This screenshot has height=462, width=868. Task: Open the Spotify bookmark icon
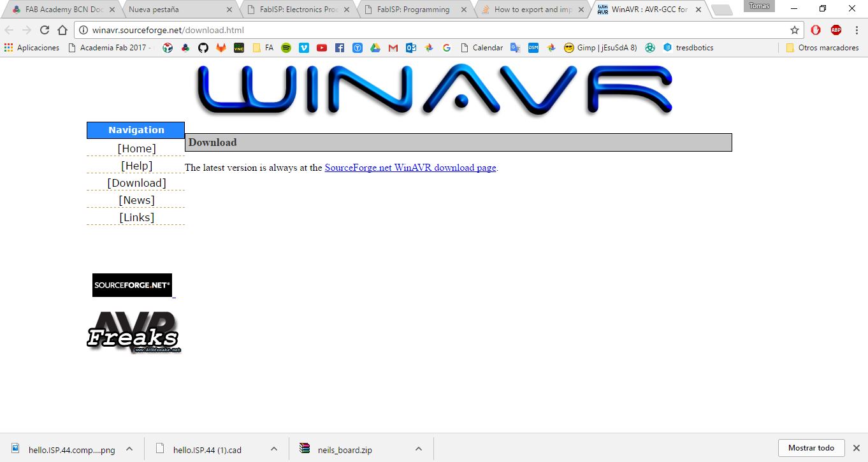click(286, 48)
